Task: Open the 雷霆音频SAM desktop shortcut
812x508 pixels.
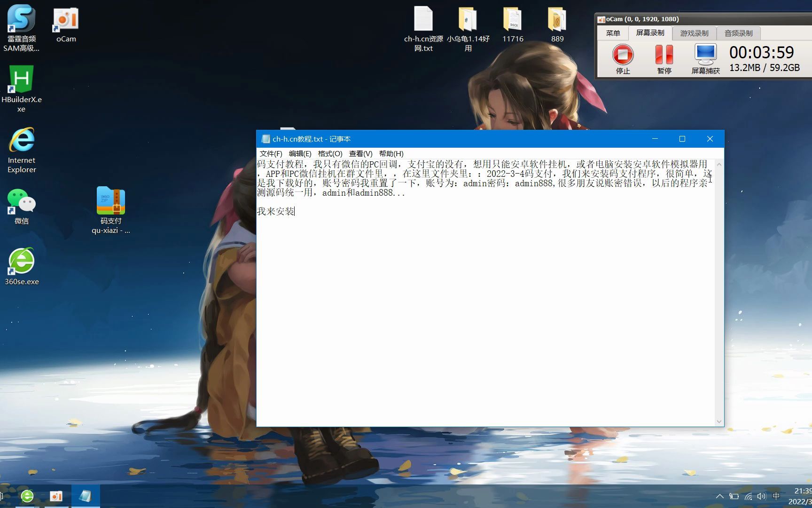Action: click(21, 28)
